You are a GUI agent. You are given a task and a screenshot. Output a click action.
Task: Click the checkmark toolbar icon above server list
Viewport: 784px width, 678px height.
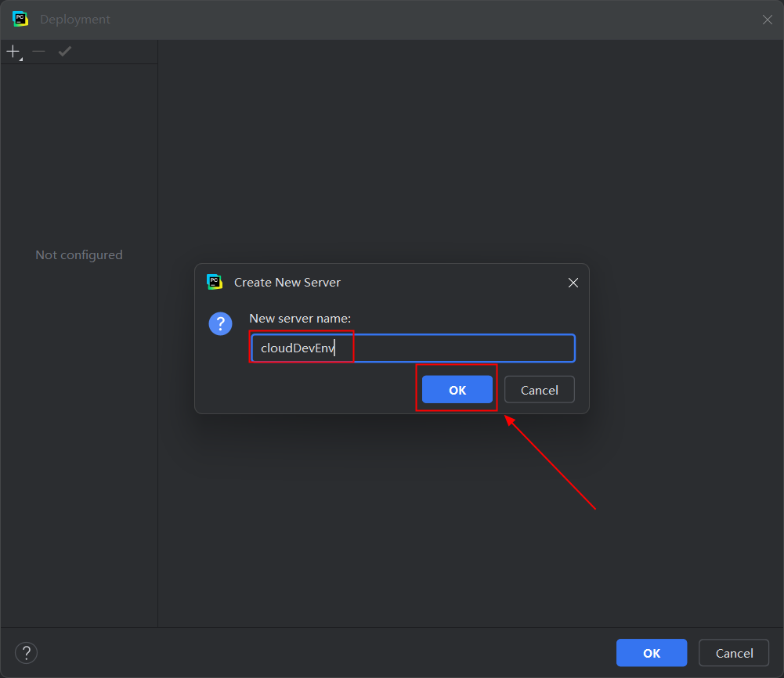pos(64,50)
